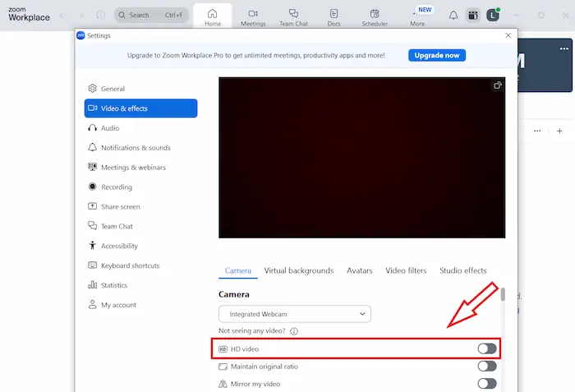Open Notifications & sounds settings
The width and height of the screenshot is (575, 392).
(135, 148)
